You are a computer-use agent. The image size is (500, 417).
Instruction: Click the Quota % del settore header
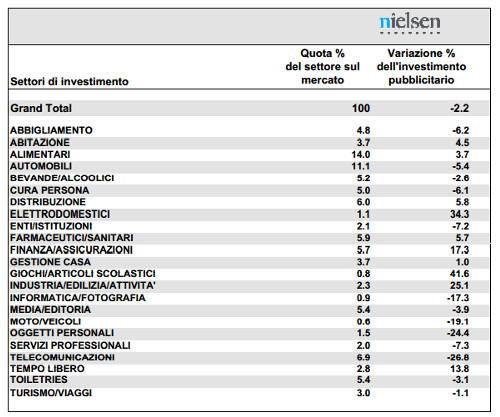click(x=322, y=66)
